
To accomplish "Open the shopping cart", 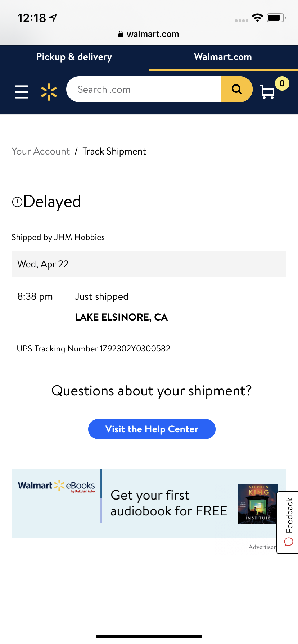I will 267,92.
